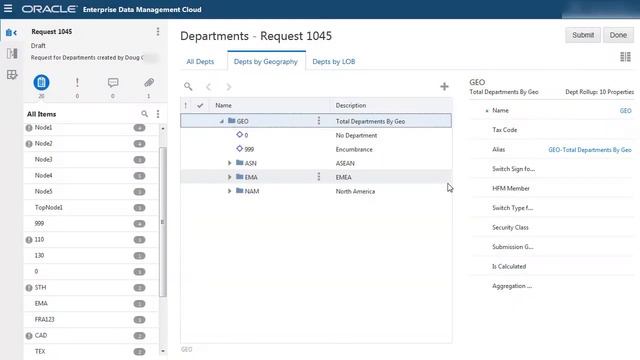The width and height of the screenshot is (640, 360).
Task: Open All Items options menu
Action: pos(158,114)
